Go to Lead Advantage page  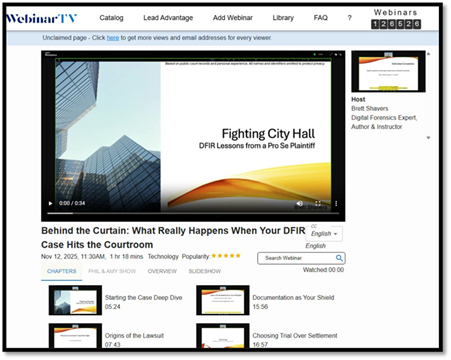pos(168,18)
